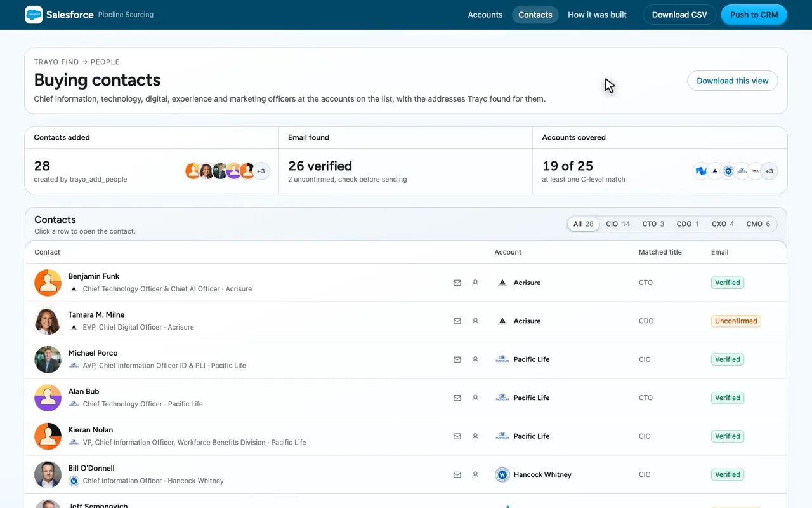The width and height of the screenshot is (812, 508).
Task: Push contacts to CRM
Action: tap(754, 15)
